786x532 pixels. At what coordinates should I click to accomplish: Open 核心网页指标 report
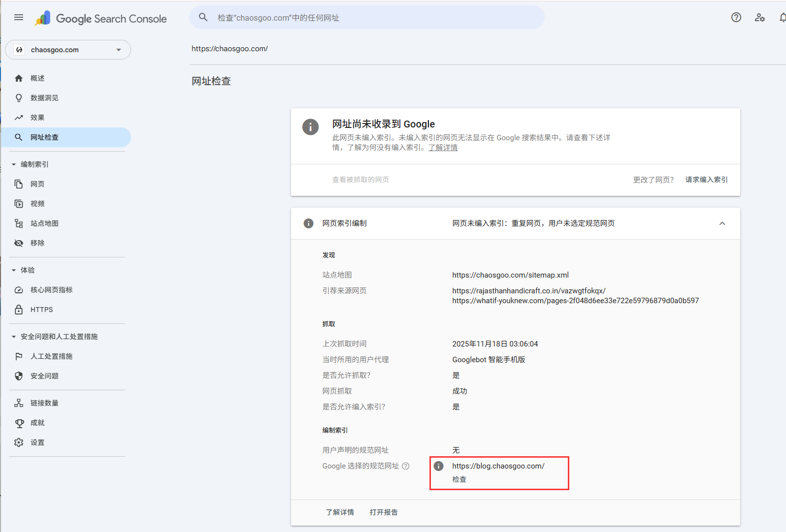click(x=51, y=290)
